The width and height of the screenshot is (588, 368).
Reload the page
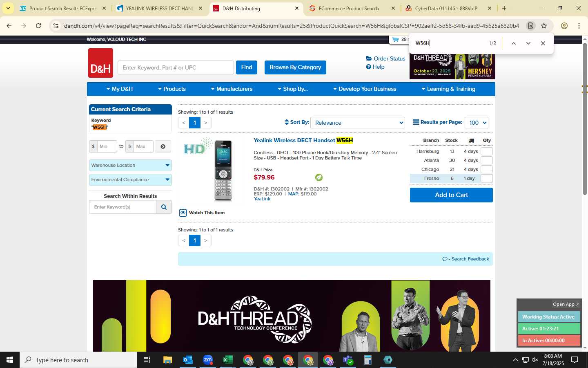coord(38,26)
